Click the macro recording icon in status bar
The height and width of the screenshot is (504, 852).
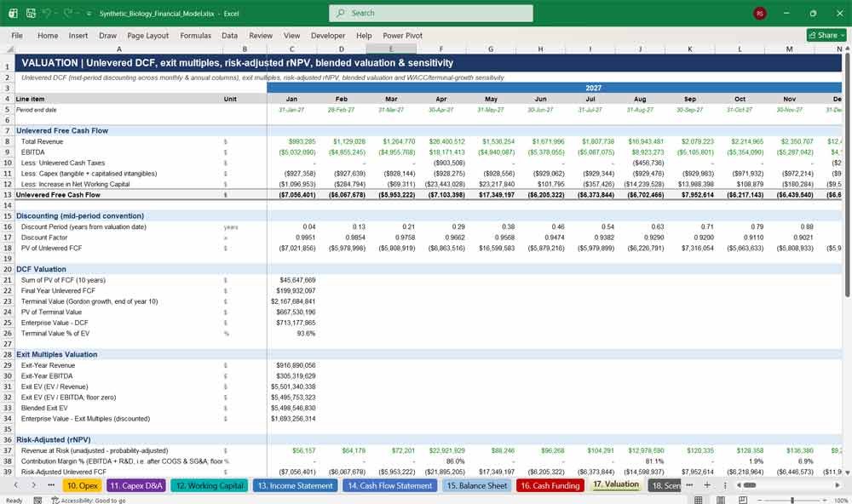pos(37,501)
